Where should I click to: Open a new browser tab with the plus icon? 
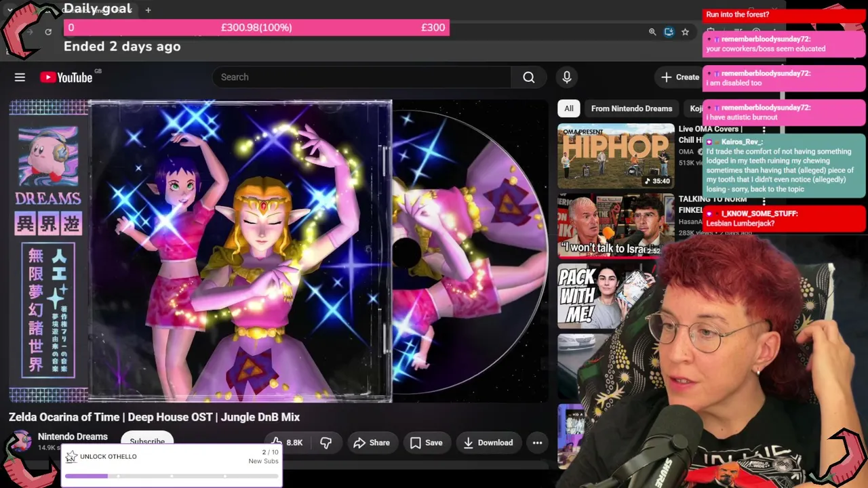tap(148, 9)
